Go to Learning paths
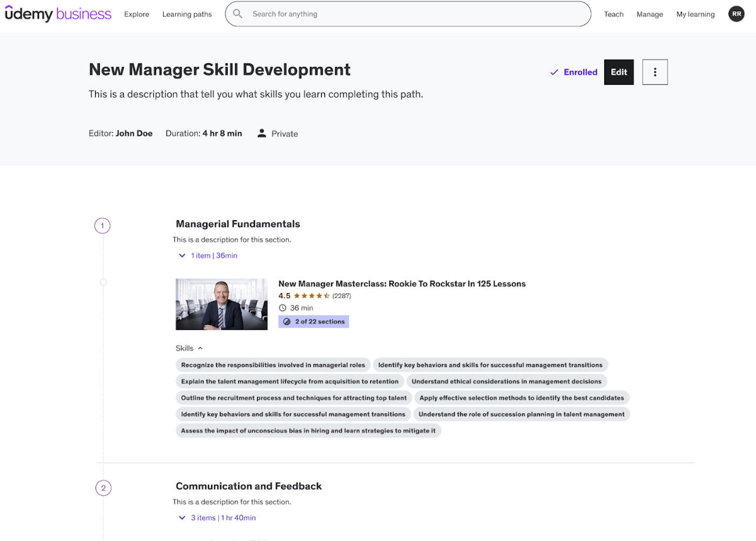The width and height of the screenshot is (756, 541). [x=187, y=15]
